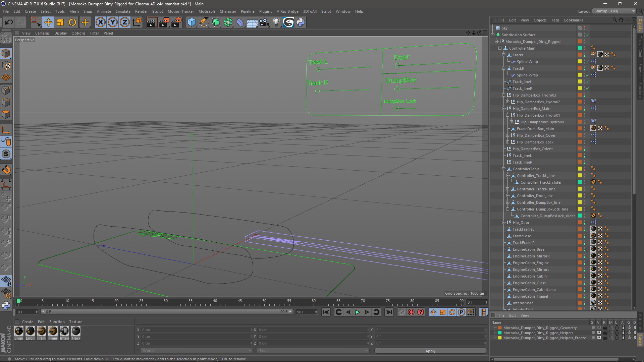Click the Track material thumbnail
The height and width of the screenshot is (362, 644).
[76, 331]
